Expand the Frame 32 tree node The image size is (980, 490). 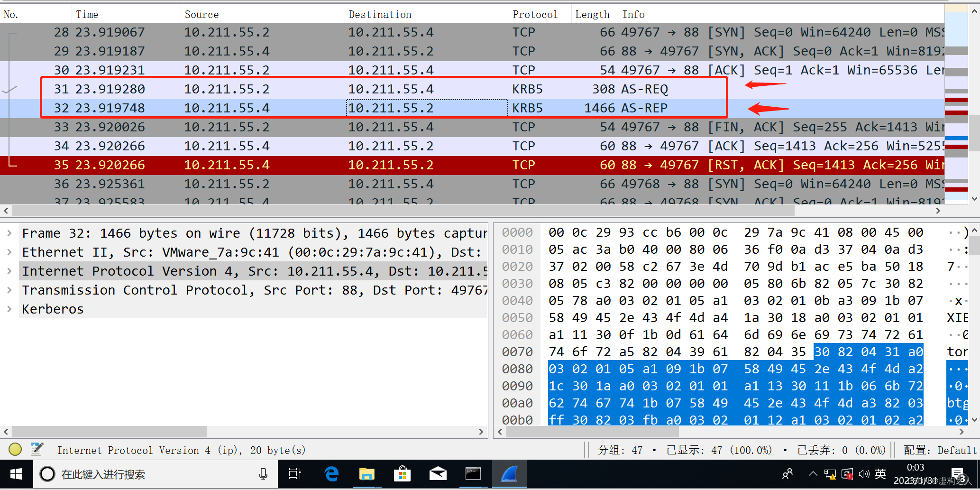[x=9, y=233]
